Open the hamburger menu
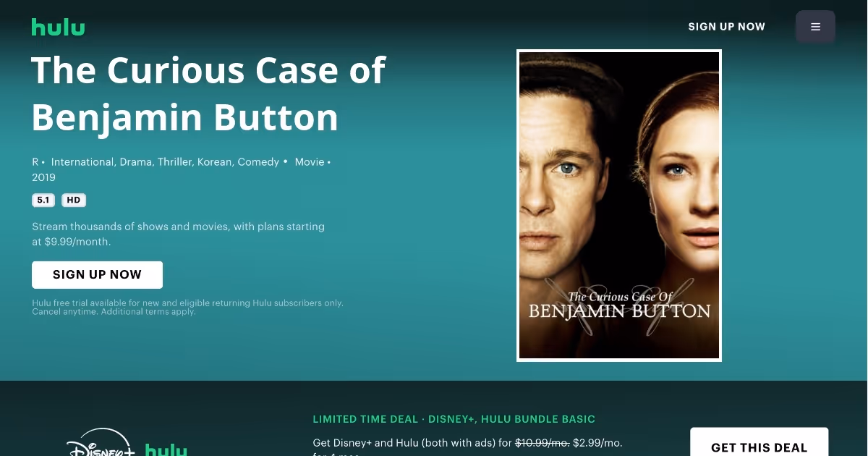Viewport: 868px width, 456px height. coord(815,27)
